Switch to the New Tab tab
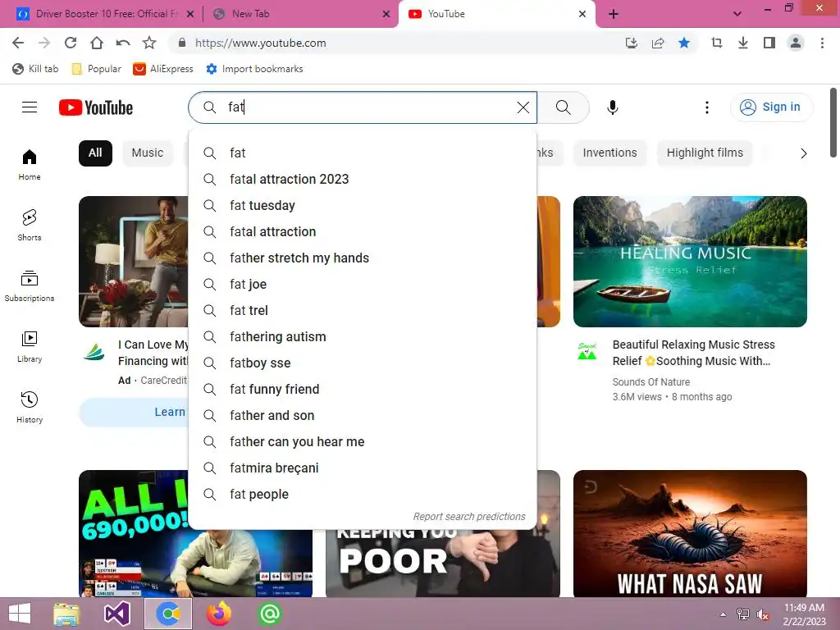840x630 pixels. pos(300,14)
